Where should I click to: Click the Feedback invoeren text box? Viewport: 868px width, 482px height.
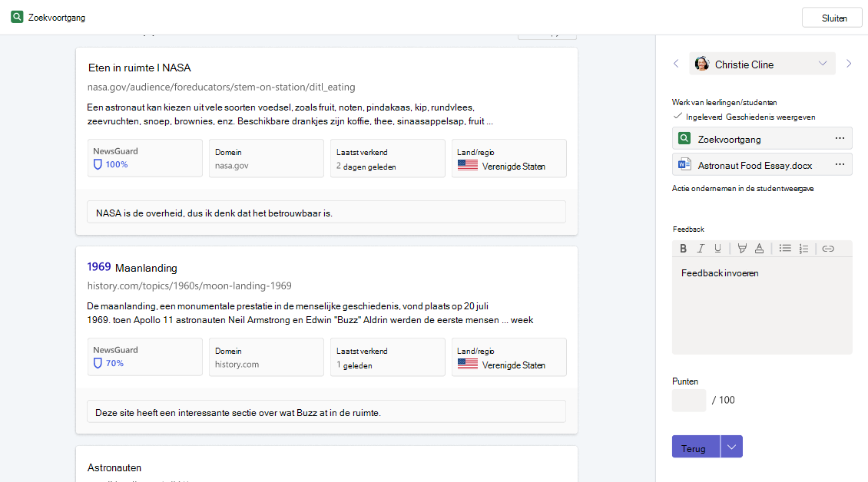(762, 305)
